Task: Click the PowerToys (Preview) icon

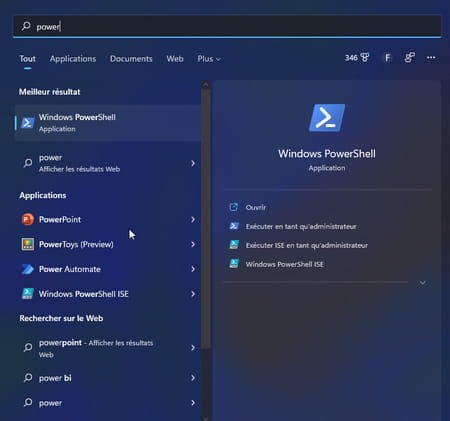Action: [28, 244]
